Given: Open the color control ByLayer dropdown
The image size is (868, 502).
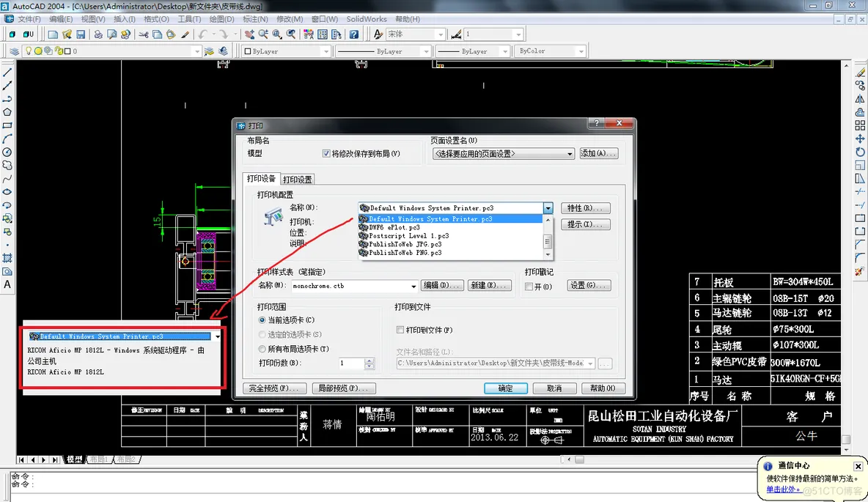Looking at the screenshot, I should 325,51.
